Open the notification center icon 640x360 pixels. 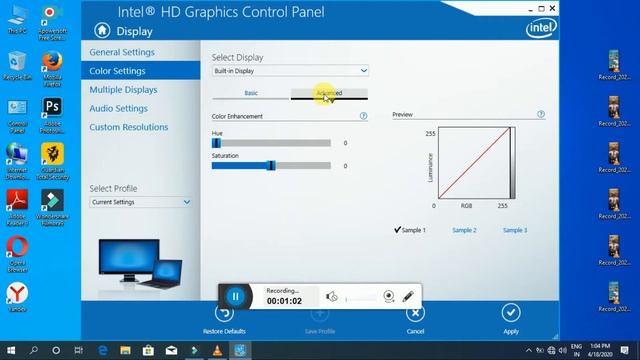624,350
